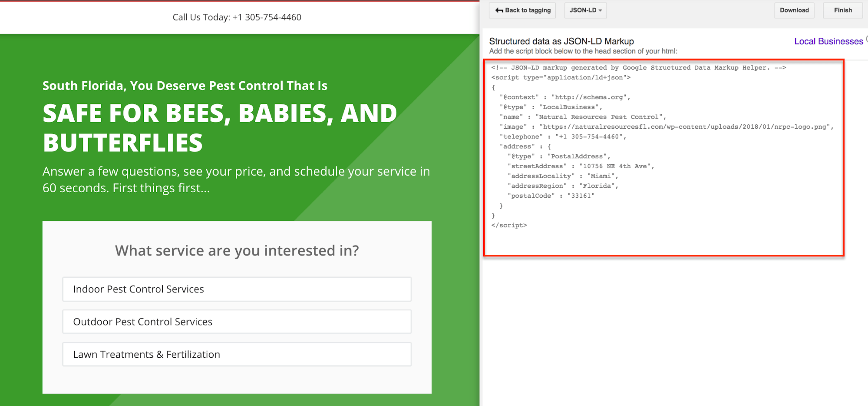
Task: Click the JSON-LD markup generated comment line
Action: tap(638, 67)
